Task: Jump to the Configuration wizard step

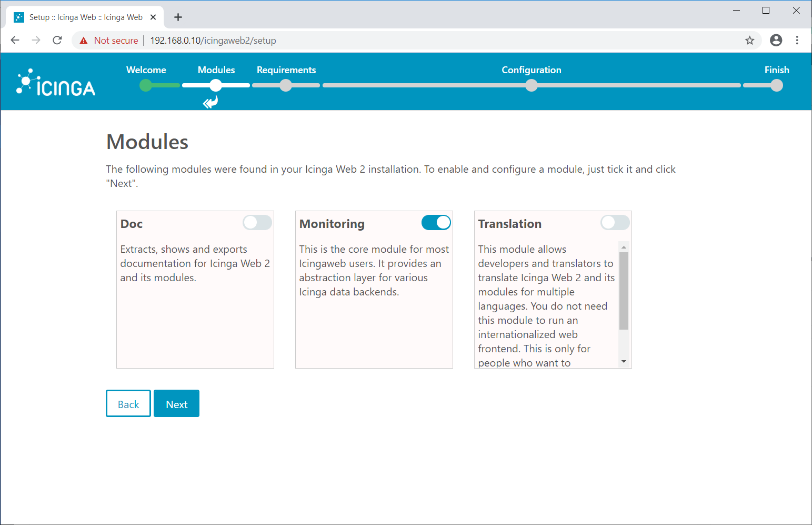Action: point(532,70)
